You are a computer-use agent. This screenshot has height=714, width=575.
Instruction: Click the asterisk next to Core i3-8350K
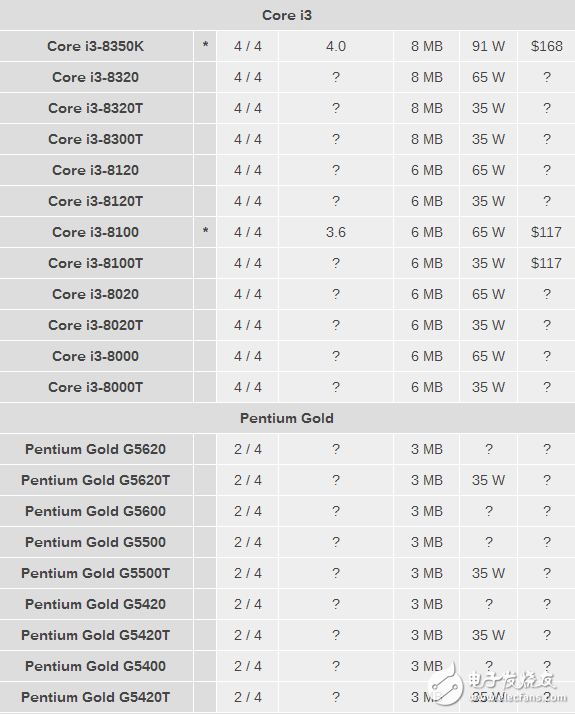point(205,46)
